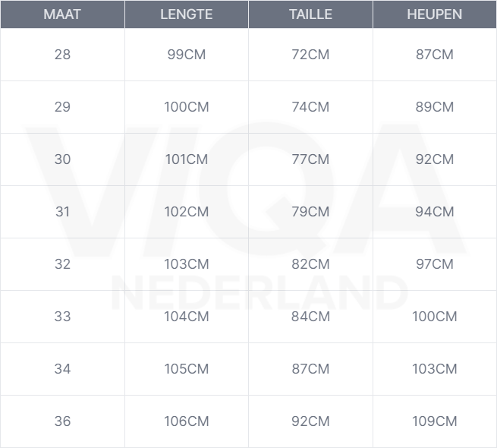This screenshot has height=448, width=497.
Task: Click the HEUPEN column header
Action: point(434,14)
